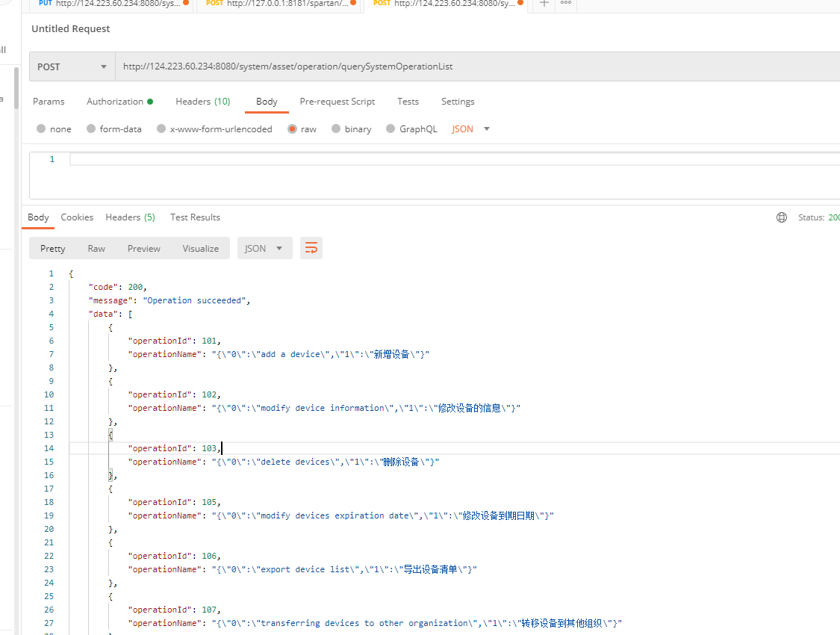
Task: Select the none body option
Action: [42, 129]
